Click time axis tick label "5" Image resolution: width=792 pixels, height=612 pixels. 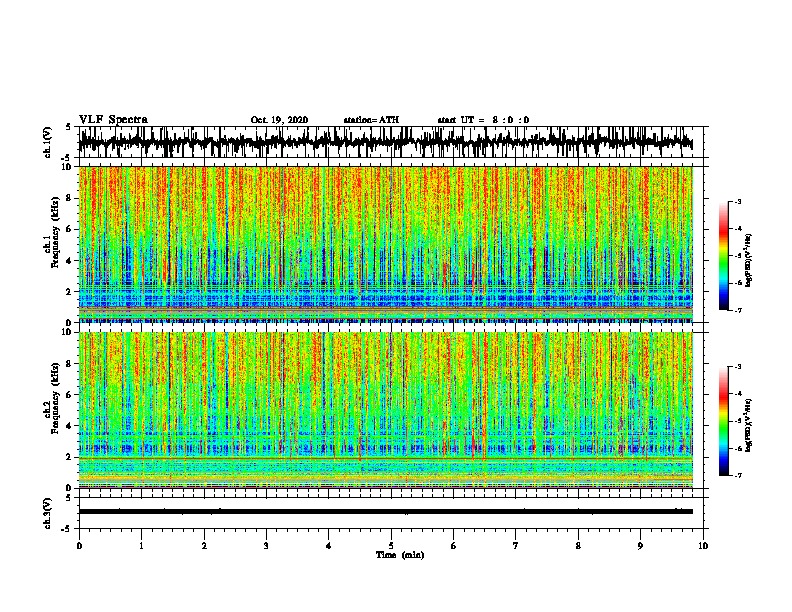click(391, 546)
